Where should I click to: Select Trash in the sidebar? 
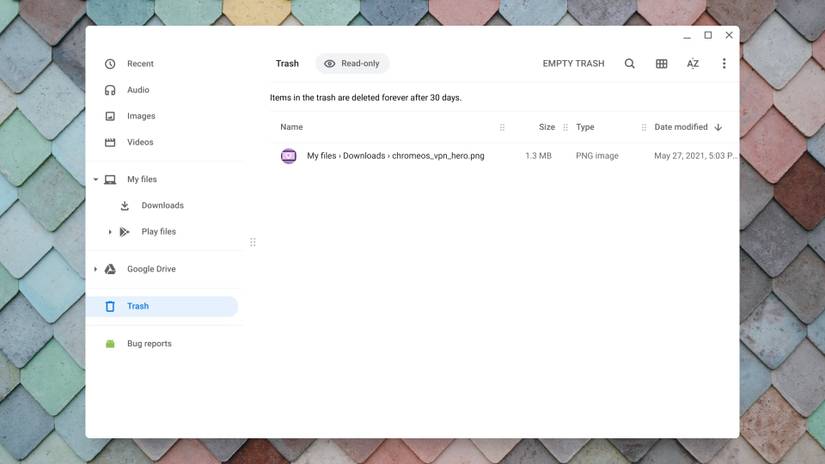coord(162,306)
